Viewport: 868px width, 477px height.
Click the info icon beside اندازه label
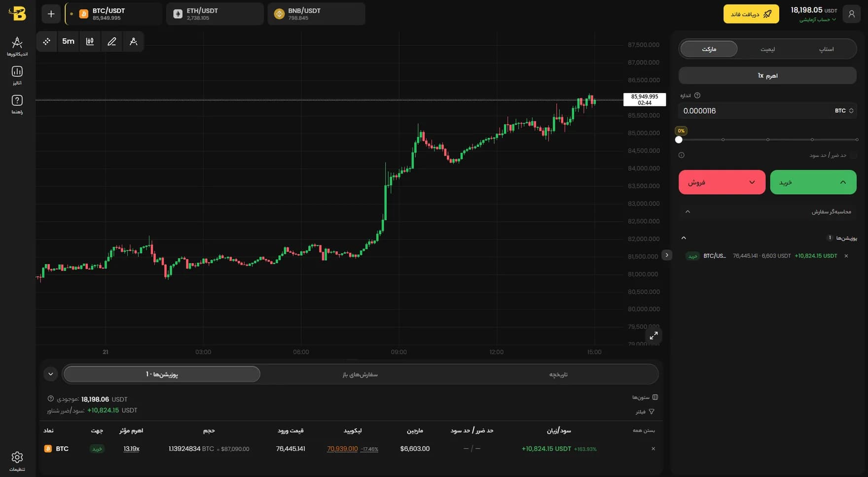[x=697, y=96]
